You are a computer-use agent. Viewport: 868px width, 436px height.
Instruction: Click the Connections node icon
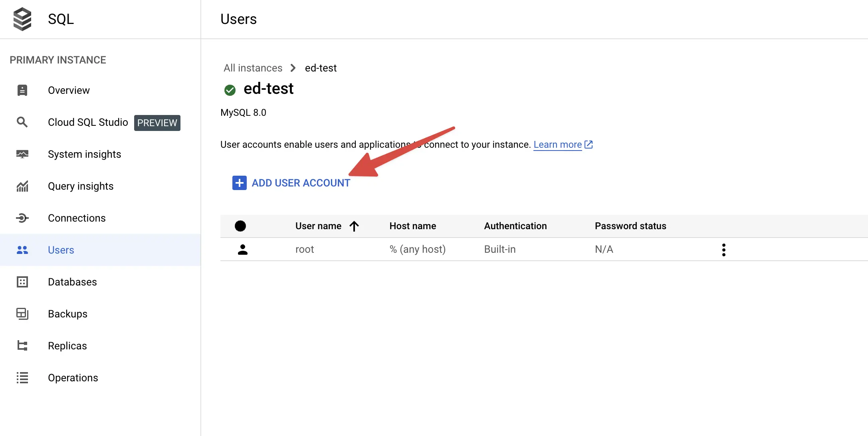[22, 218]
